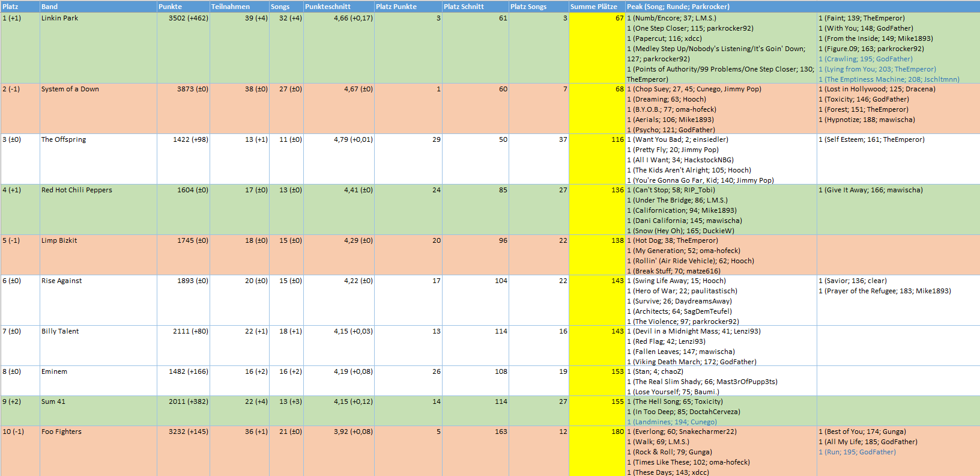Select the 'Punkte' column header
Image resolution: width=980 pixels, height=476 pixels.
(x=183, y=7)
